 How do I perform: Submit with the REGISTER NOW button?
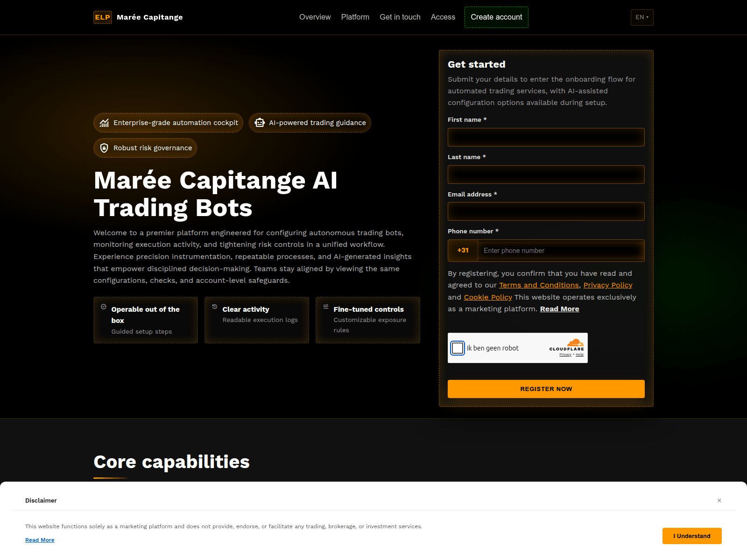tap(546, 389)
